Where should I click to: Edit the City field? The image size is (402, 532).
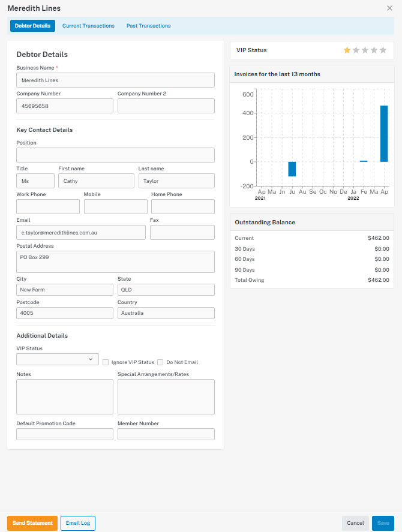pos(65,290)
